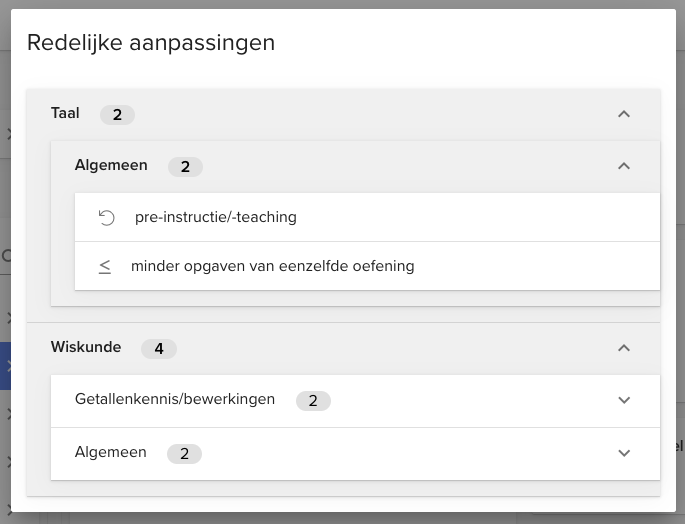Screen dimensions: 685x524
Task: Click the Taal section heading label
Action: click(x=65, y=113)
